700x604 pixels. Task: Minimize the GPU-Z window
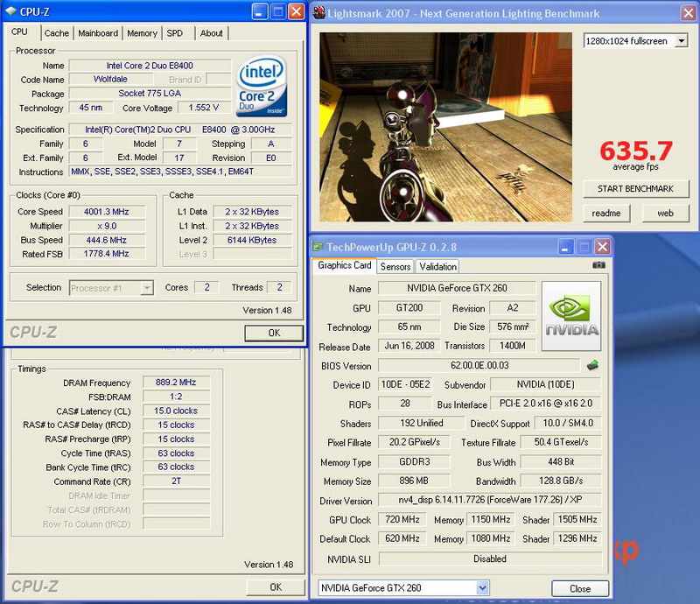click(x=565, y=247)
